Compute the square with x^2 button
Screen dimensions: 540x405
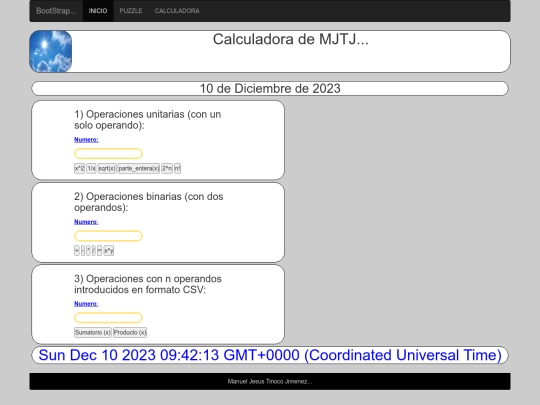tap(79, 168)
